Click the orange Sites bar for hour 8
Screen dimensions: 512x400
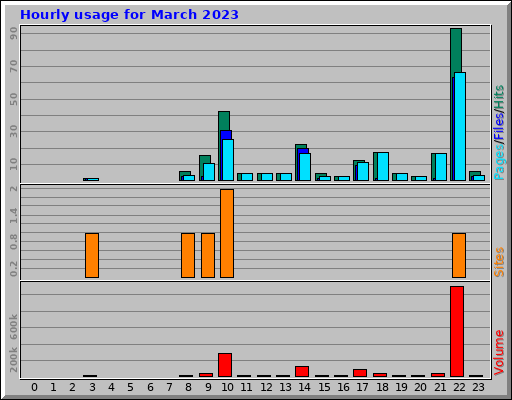[188, 255]
